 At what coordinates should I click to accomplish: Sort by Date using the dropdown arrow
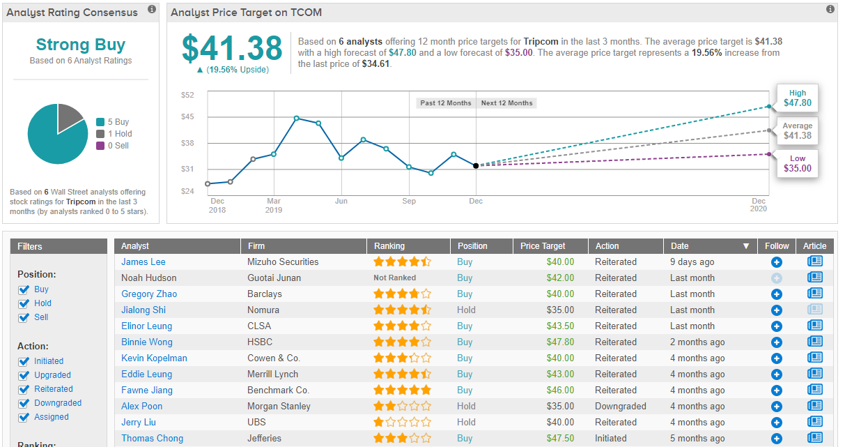tap(746, 246)
